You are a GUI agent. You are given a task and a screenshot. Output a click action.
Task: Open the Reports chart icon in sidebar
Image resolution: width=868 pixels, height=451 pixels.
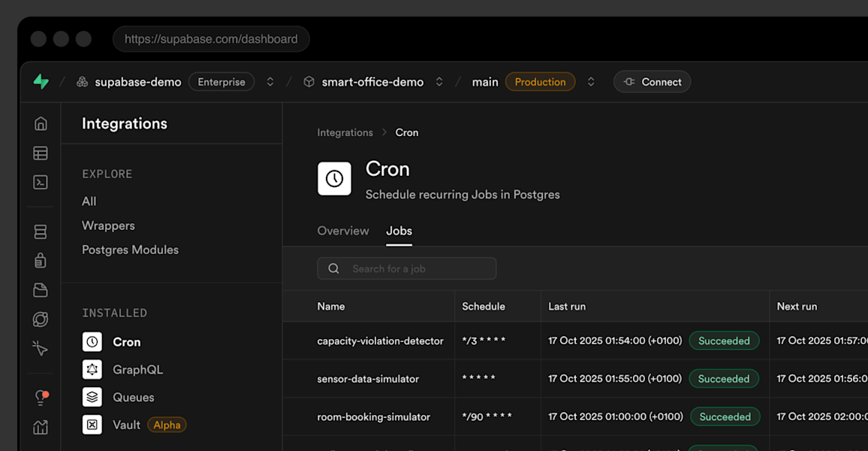point(41,427)
